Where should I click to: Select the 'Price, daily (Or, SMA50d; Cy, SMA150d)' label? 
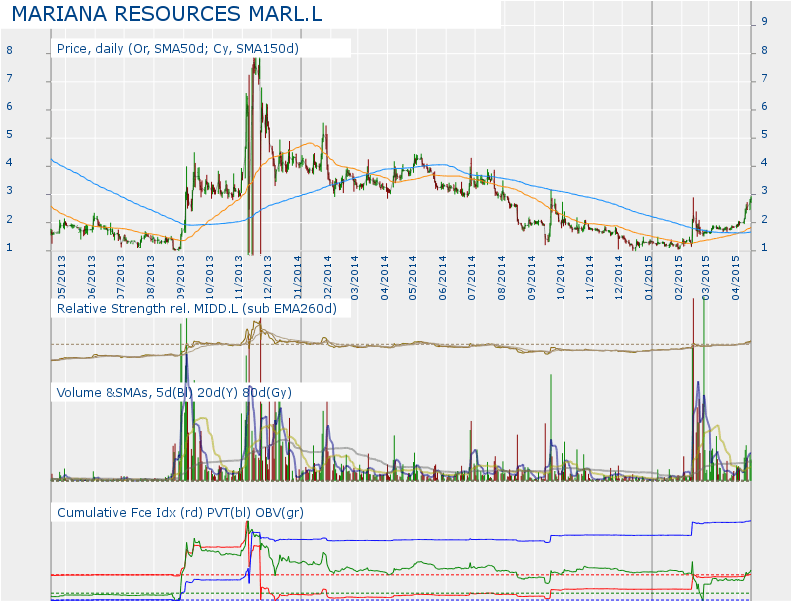tap(178, 48)
